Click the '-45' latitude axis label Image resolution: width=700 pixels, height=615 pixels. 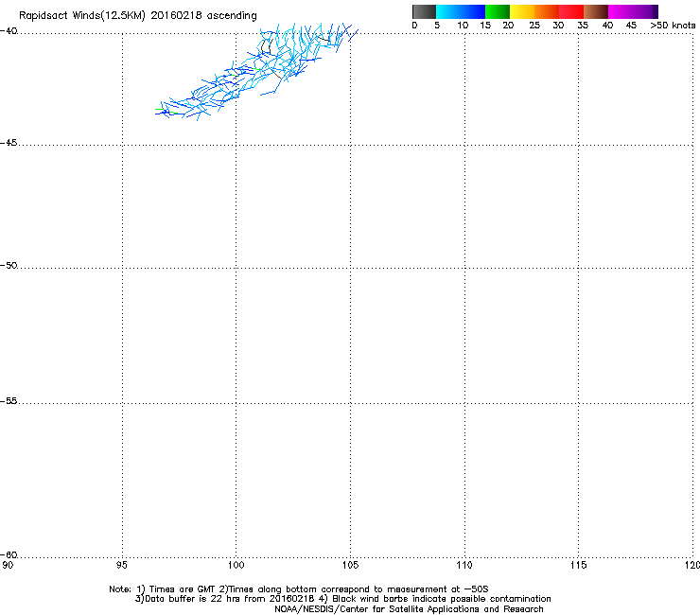pyautogui.click(x=9, y=143)
